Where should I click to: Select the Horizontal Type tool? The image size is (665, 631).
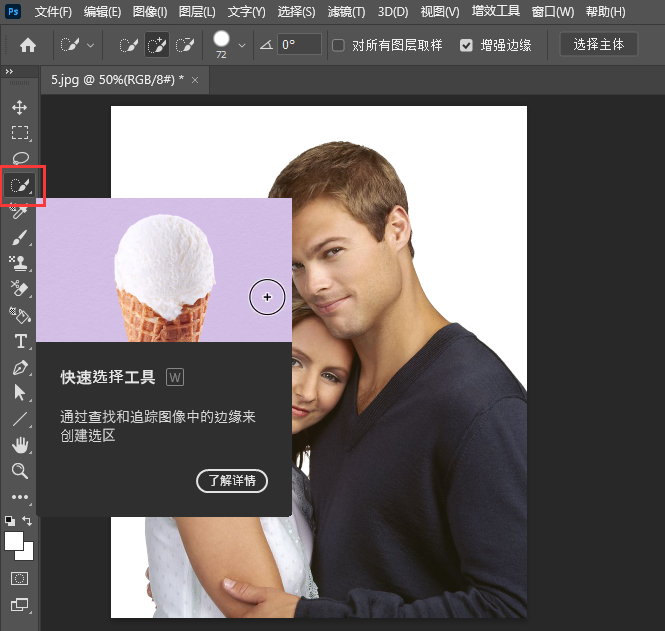pyautogui.click(x=20, y=341)
